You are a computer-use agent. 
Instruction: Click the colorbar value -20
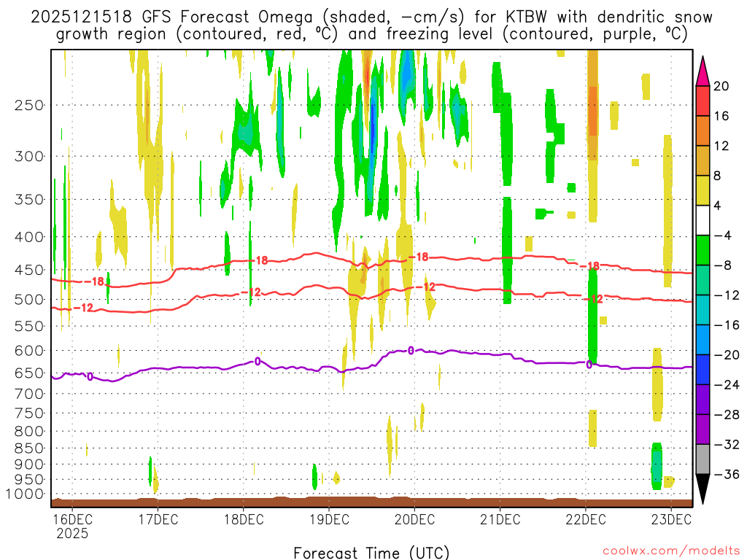pos(727,355)
